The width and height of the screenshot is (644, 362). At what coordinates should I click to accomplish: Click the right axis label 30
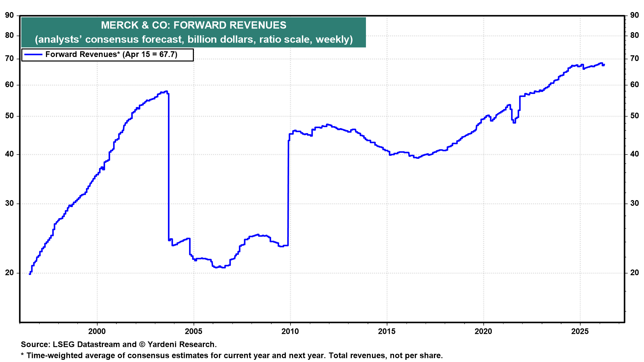point(635,203)
